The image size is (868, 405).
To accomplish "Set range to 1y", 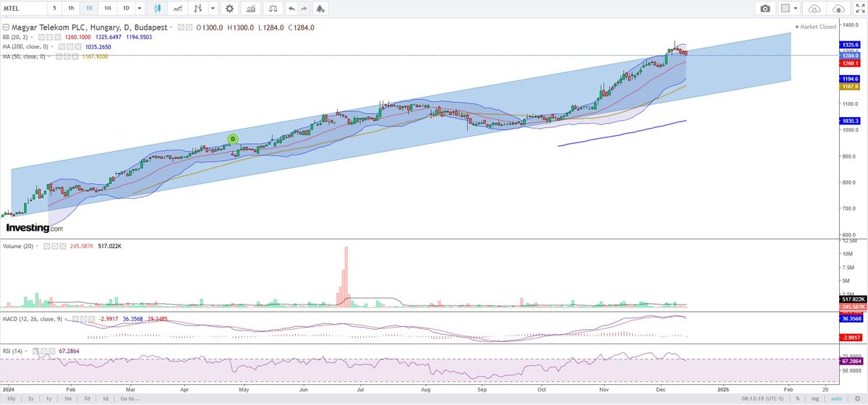I will (x=49, y=398).
